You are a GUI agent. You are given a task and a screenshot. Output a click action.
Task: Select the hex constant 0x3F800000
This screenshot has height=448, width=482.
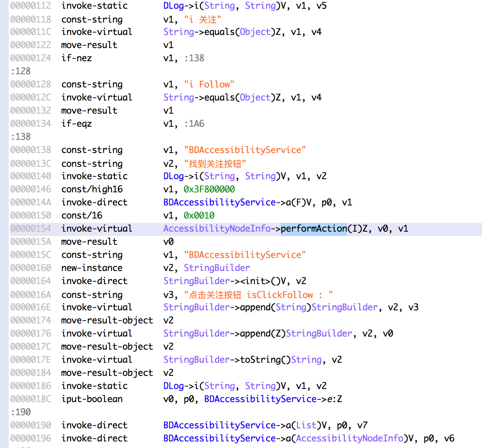pyautogui.click(x=209, y=189)
